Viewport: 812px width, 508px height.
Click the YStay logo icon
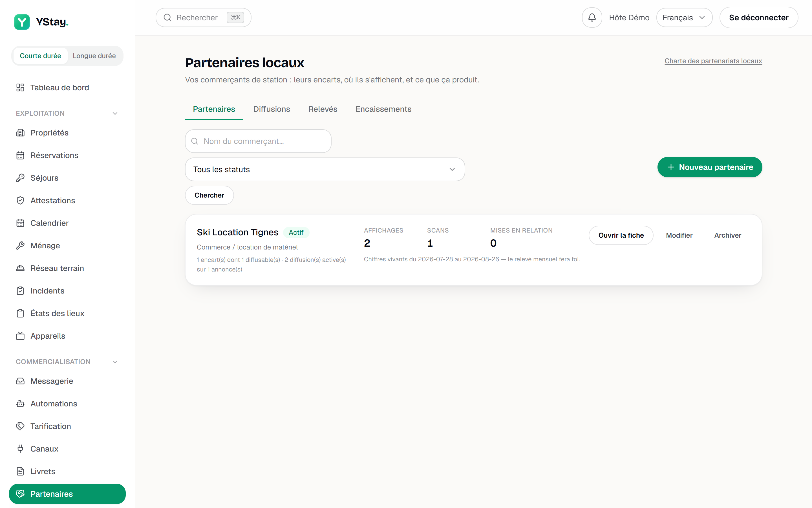pos(22,22)
